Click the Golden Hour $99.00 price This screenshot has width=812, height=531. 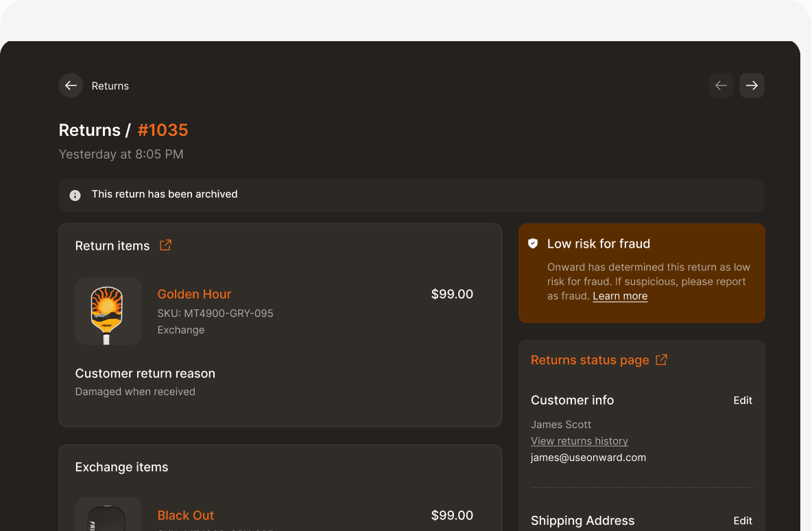coord(452,294)
